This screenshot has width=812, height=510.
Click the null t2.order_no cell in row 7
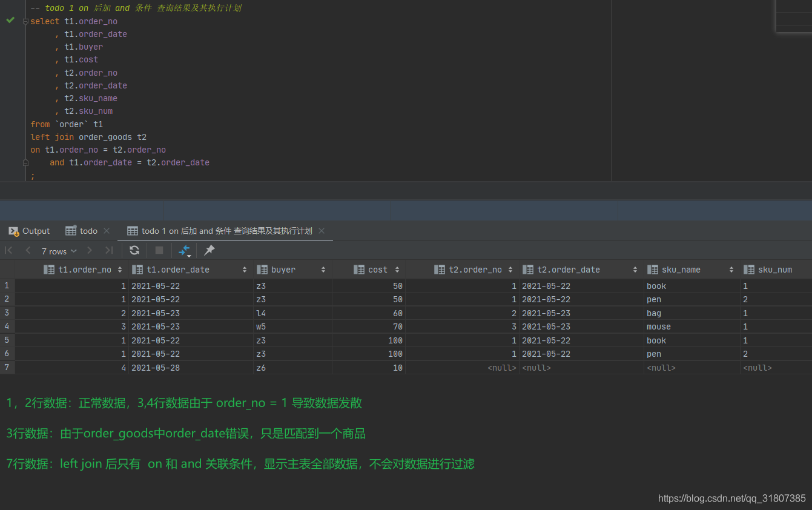click(x=462, y=368)
